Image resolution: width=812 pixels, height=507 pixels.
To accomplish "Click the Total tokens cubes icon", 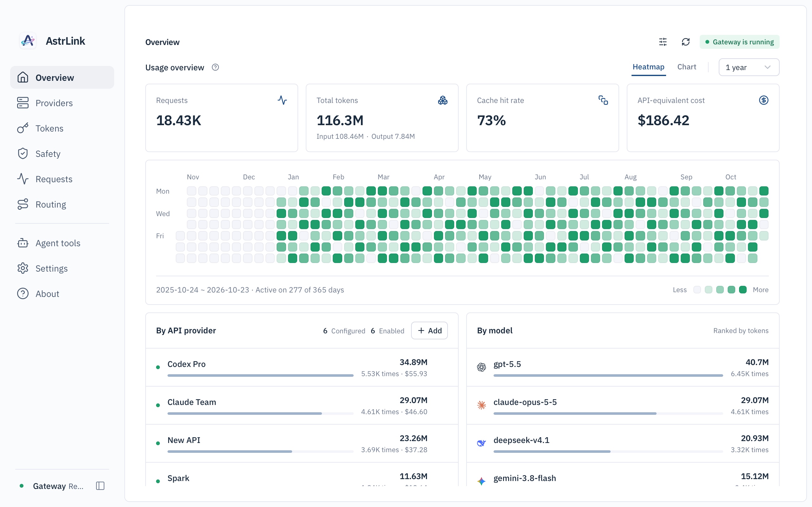I will tap(442, 100).
